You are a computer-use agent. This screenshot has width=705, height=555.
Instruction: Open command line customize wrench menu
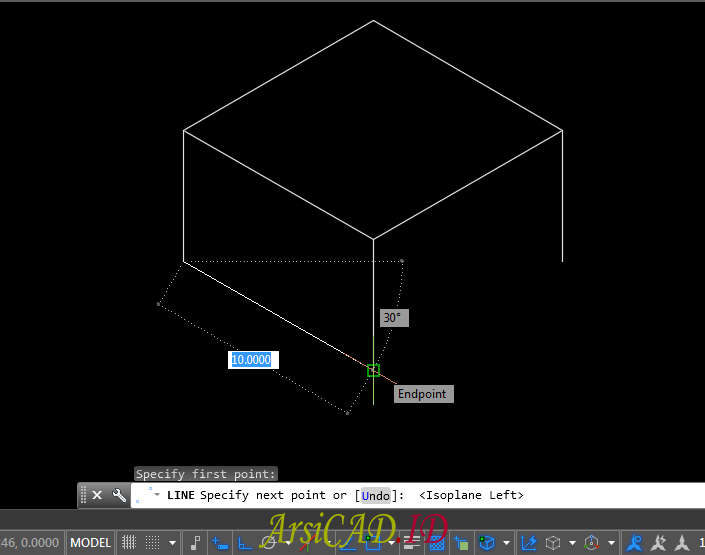point(119,495)
